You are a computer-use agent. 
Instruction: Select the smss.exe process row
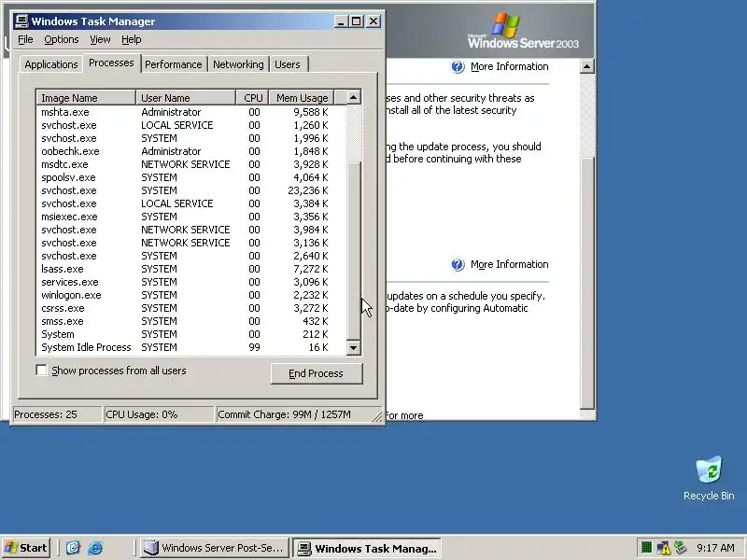(191, 321)
